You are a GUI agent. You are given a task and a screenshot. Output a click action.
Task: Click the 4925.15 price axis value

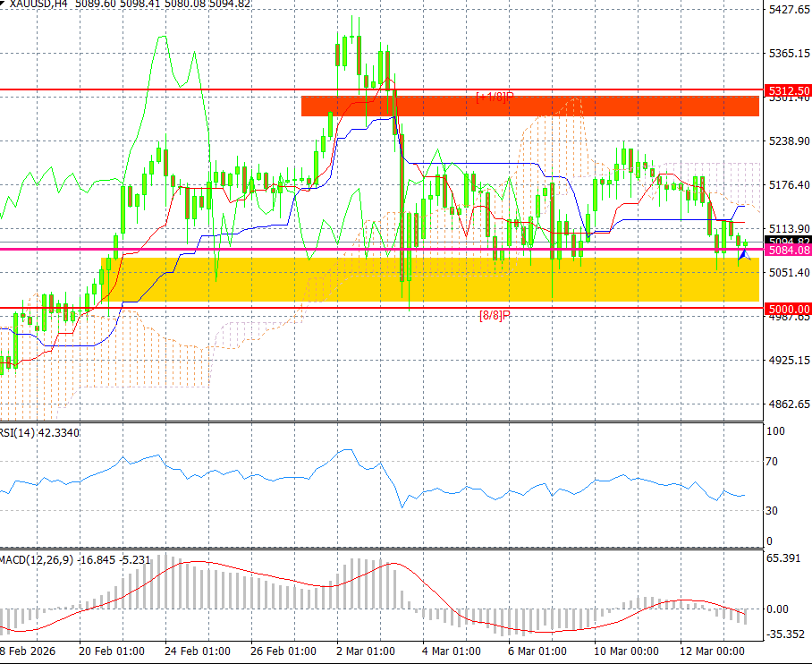[790, 360]
